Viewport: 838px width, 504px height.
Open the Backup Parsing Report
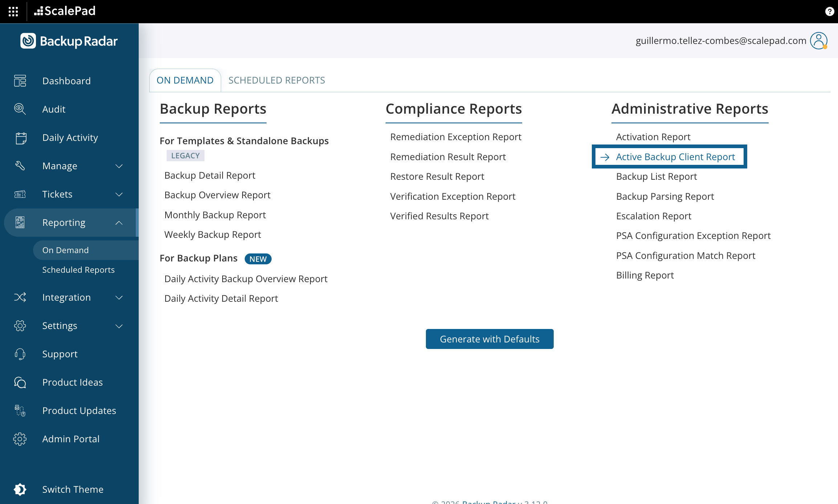665,196
